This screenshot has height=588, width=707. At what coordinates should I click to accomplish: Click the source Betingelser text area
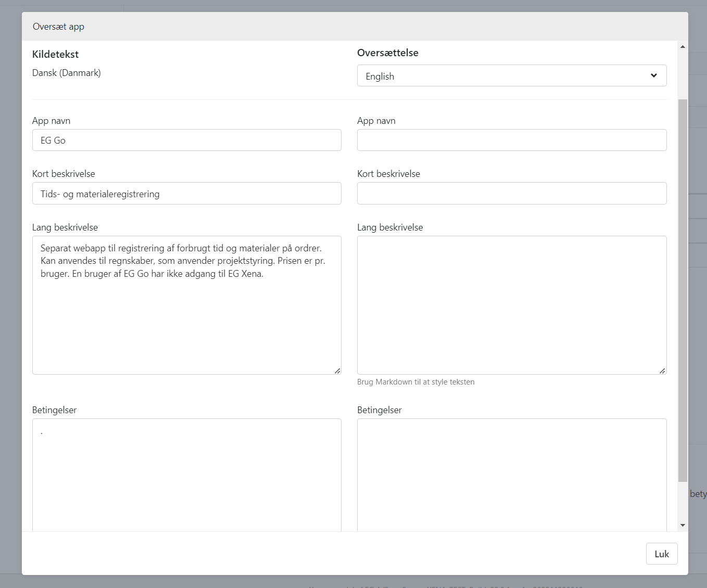coord(186,474)
